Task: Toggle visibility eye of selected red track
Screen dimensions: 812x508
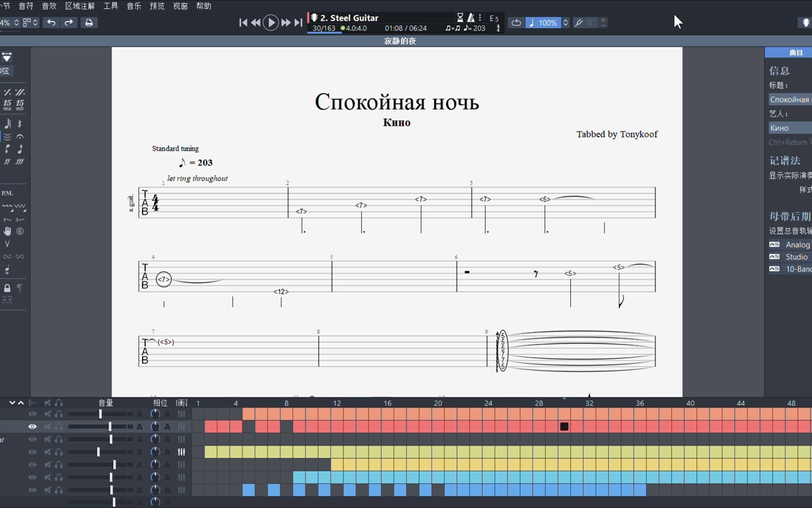Action: point(32,426)
